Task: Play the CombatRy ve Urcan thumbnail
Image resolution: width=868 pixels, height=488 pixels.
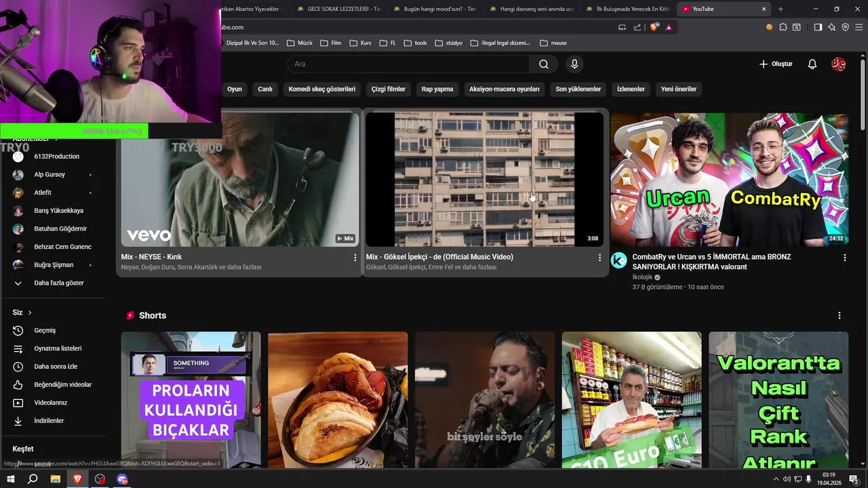Action: (x=729, y=179)
